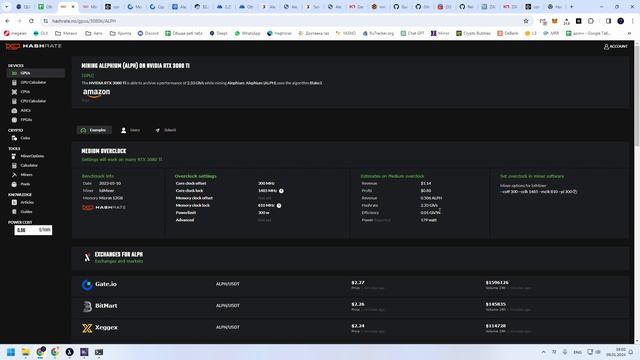640x360 pixels.
Task: Open the GPUs sidebar item
Action: [36, 73]
